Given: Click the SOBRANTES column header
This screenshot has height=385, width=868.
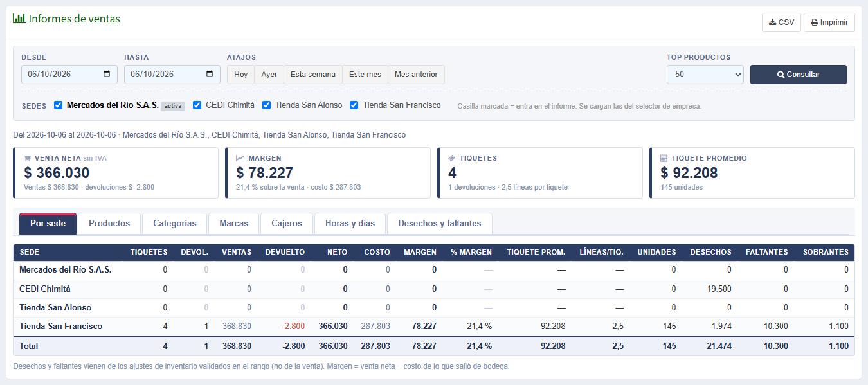Looking at the screenshot, I should (826, 252).
